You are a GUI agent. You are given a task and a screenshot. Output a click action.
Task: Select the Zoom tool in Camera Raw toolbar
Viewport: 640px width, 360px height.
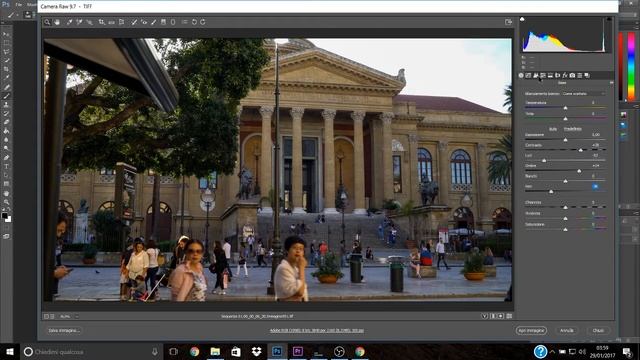[x=47, y=22]
